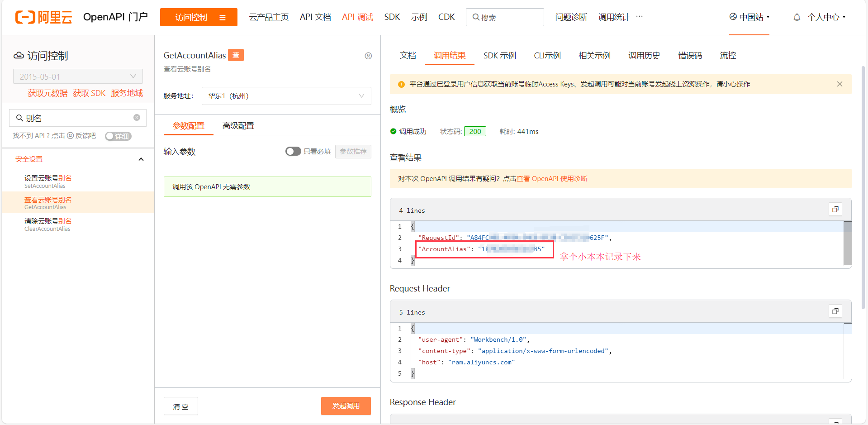868x425 pixels.
Task: Open the 高级配置 tab
Action: point(238,126)
